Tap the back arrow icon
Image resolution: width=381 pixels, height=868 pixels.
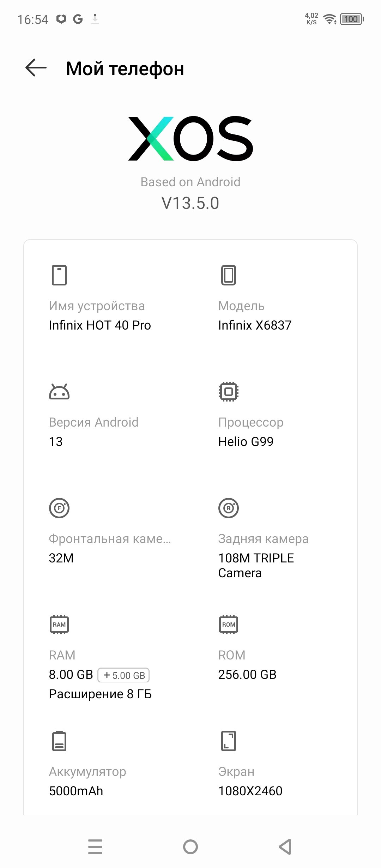click(36, 68)
